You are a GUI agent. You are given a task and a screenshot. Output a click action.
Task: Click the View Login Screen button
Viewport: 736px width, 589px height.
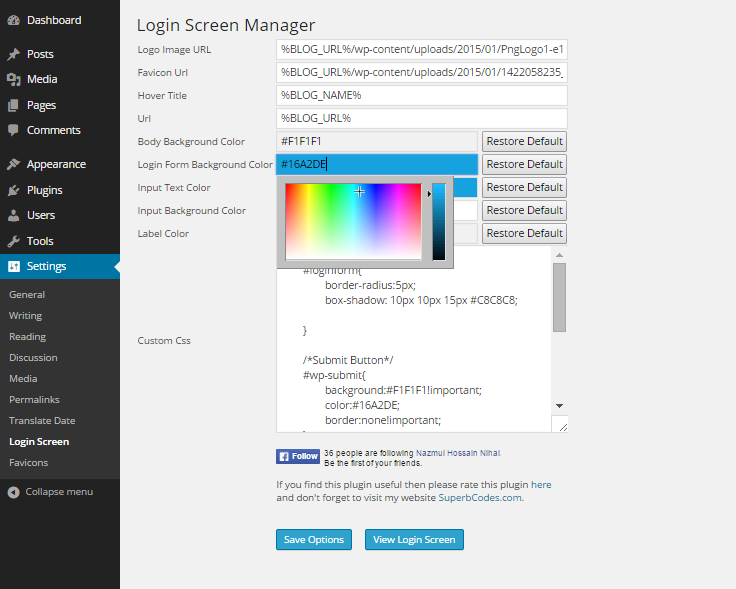click(x=414, y=540)
